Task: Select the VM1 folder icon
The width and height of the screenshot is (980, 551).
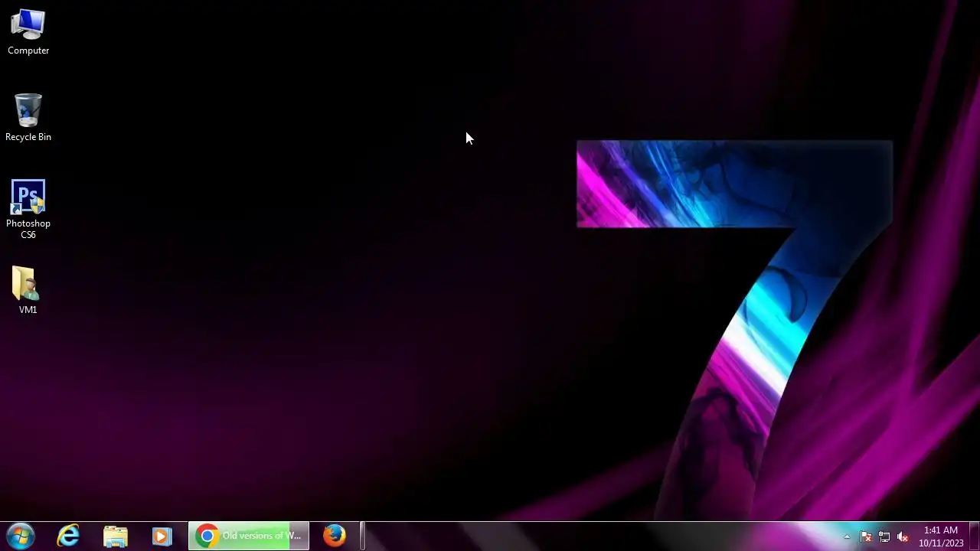Action: click(28, 290)
